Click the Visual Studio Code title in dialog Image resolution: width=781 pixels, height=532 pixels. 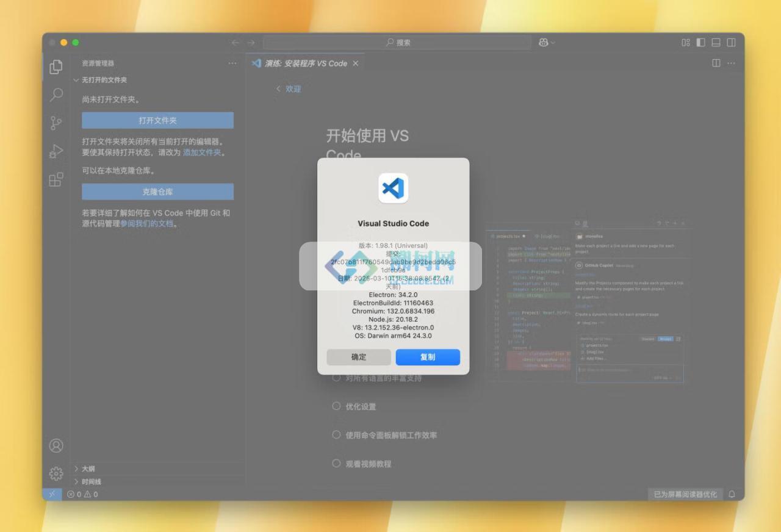click(394, 223)
